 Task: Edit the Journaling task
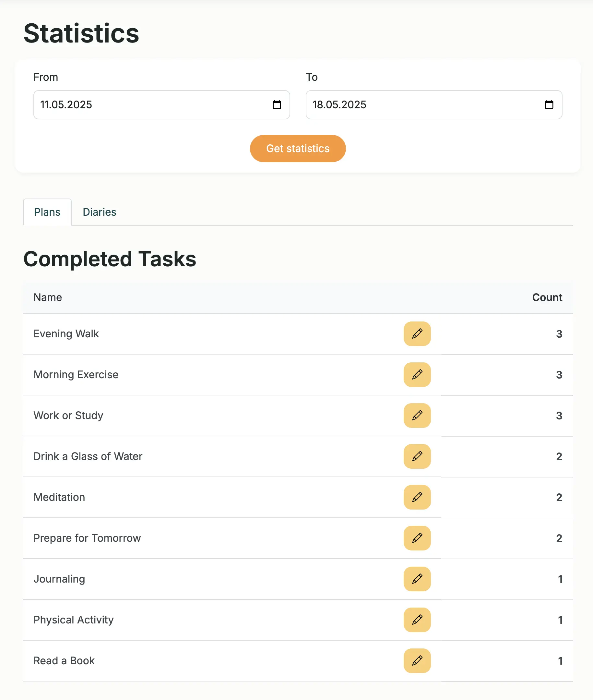417,579
